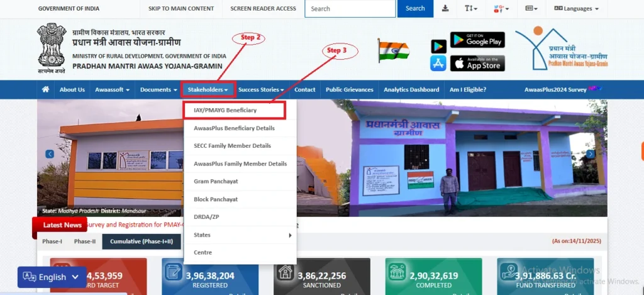Image resolution: width=644 pixels, height=295 pixels.
Task: Click inside the Search input field
Action: pyautogui.click(x=350, y=9)
